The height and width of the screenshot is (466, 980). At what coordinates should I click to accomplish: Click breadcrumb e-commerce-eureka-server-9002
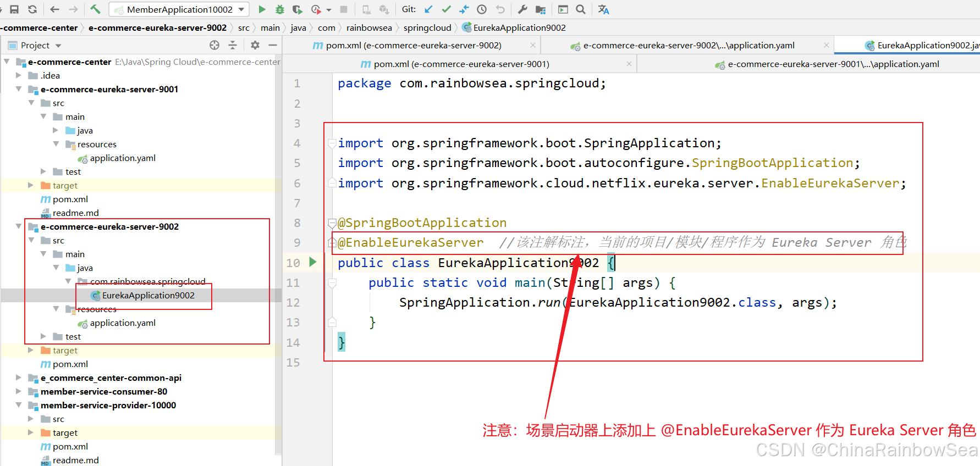[x=157, y=27]
